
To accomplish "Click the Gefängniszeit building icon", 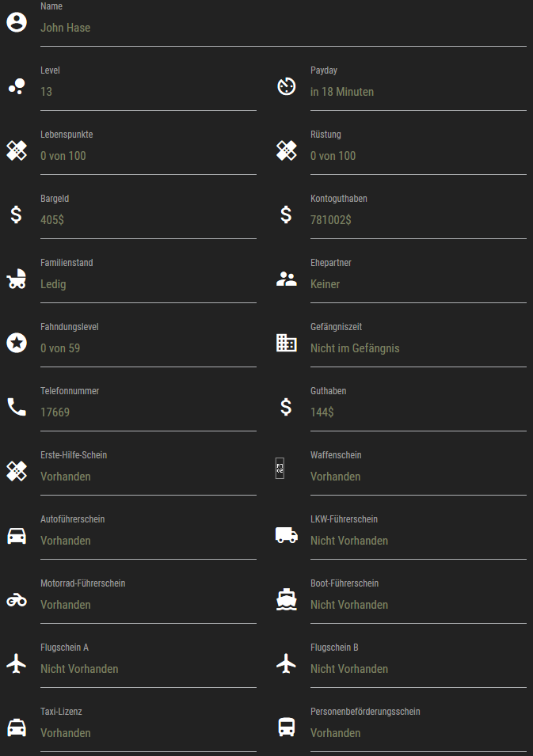I will (286, 343).
